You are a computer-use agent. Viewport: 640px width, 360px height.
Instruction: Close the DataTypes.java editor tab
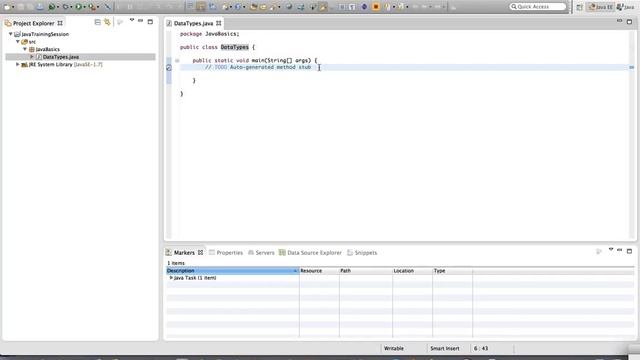pos(219,23)
